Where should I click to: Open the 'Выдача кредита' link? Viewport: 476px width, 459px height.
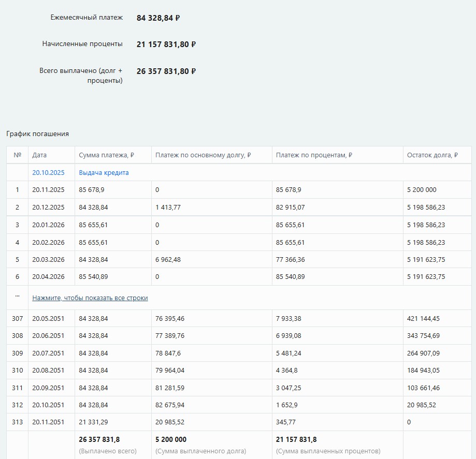[x=104, y=173]
